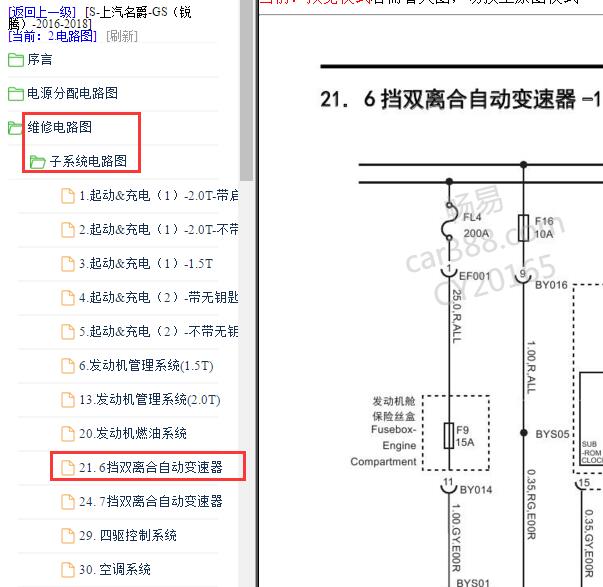Click the 25.0,R,ALL wire label
This screenshot has width=603, height=587.
(x=456, y=316)
